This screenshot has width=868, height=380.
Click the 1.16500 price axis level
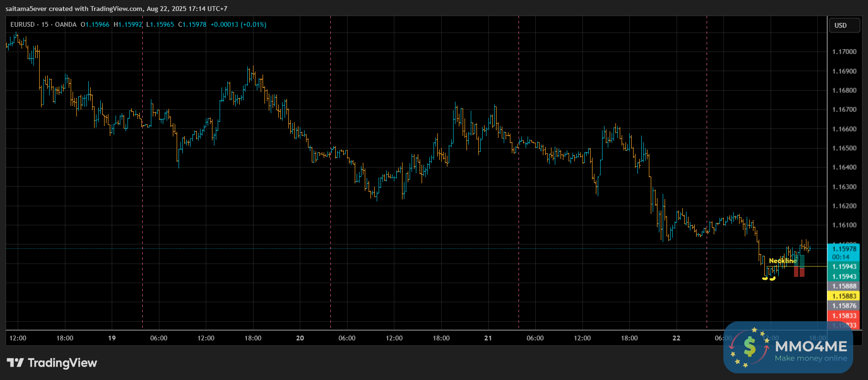pos(845,148)
